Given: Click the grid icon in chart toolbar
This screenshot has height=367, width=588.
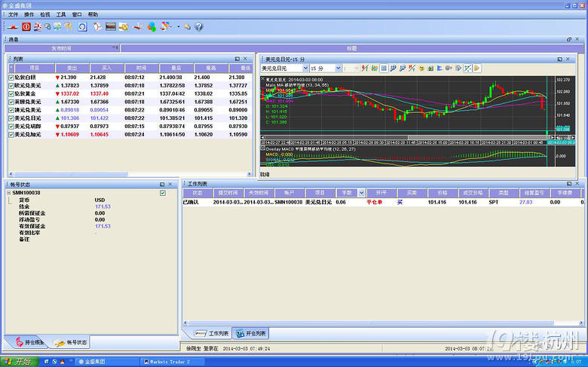Looking at the screenshot, I should point(384,68).
